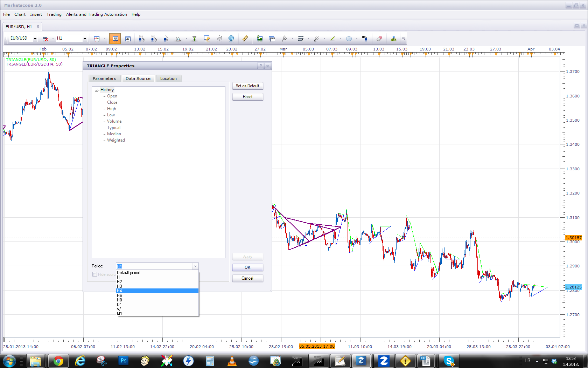Screen dimensions: 588x368
Task: Open the Trading menu
Action: point(54,14)
